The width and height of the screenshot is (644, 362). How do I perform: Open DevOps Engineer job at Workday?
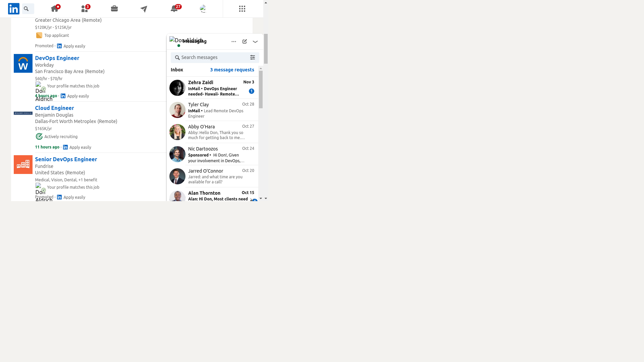[57, 58]
